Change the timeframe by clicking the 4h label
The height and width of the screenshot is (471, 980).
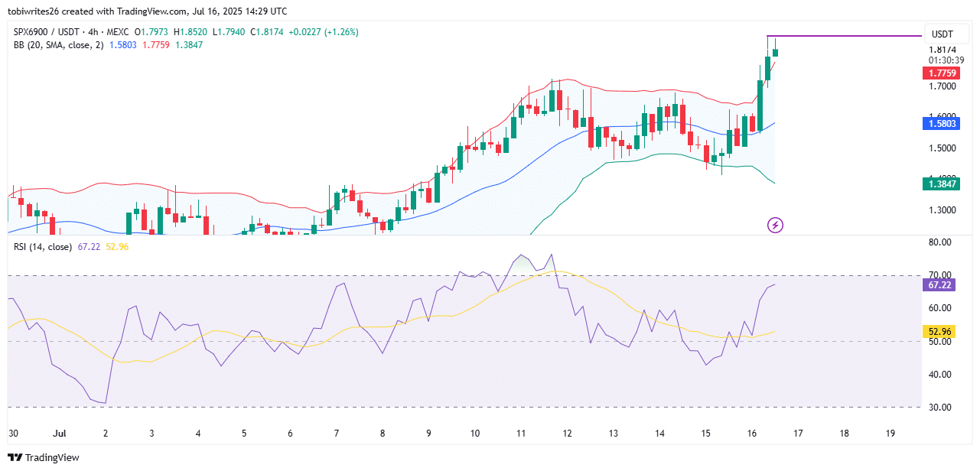[95, 34]
